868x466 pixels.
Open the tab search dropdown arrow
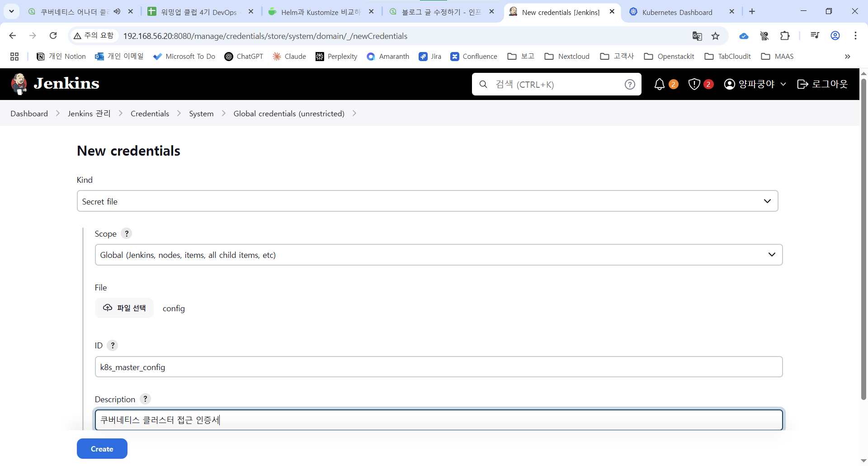click(x=11, y=11)
